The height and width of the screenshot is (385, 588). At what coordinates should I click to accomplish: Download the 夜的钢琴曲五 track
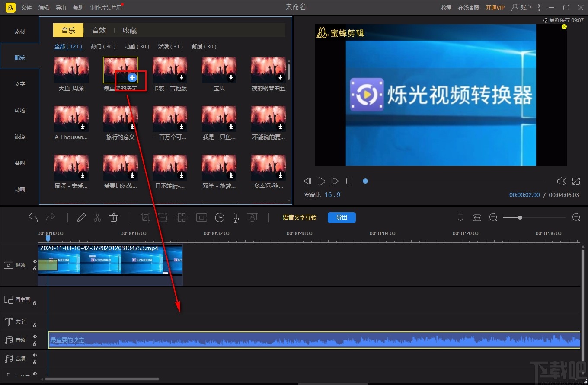281,78
